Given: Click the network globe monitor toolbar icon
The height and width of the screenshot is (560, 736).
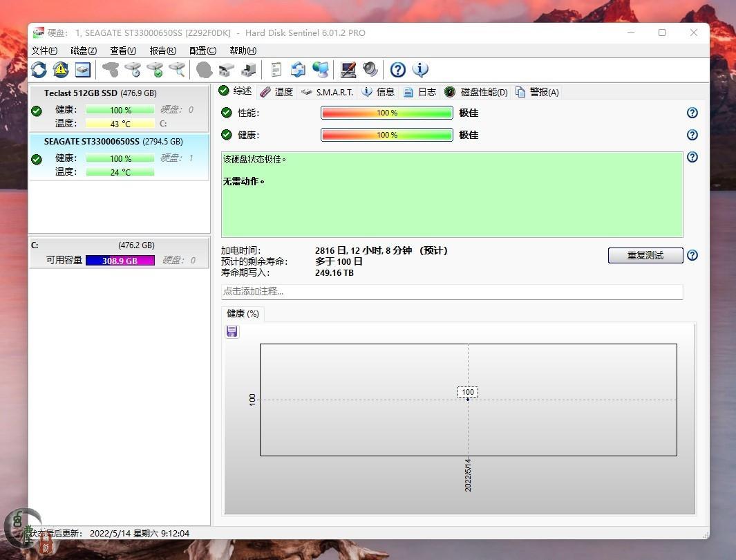Looking at the screenshot, I should click(x=320, y=69).
